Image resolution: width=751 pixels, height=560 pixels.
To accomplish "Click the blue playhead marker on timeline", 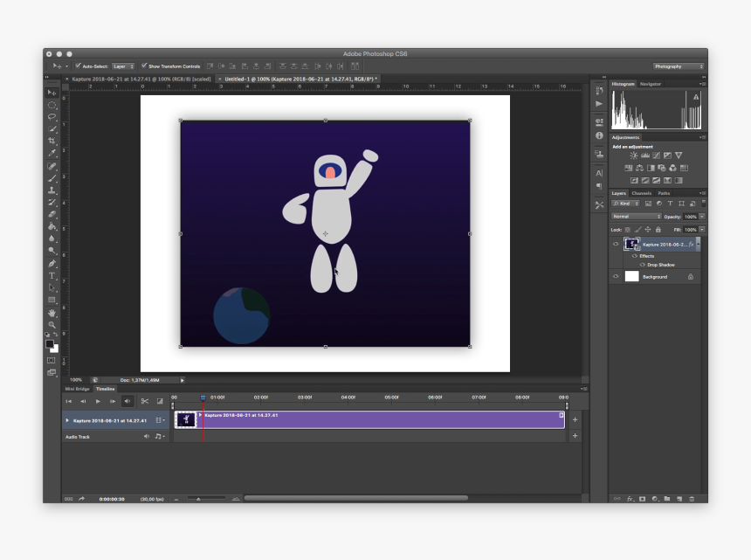I will [x=203, y=398].
